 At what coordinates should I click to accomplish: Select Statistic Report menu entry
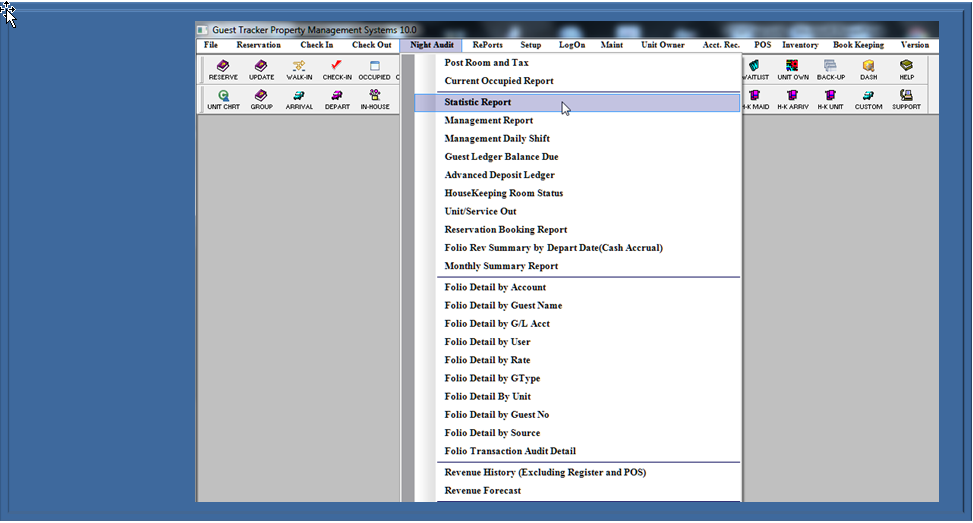pyautogui.click(x=577, y=102)
